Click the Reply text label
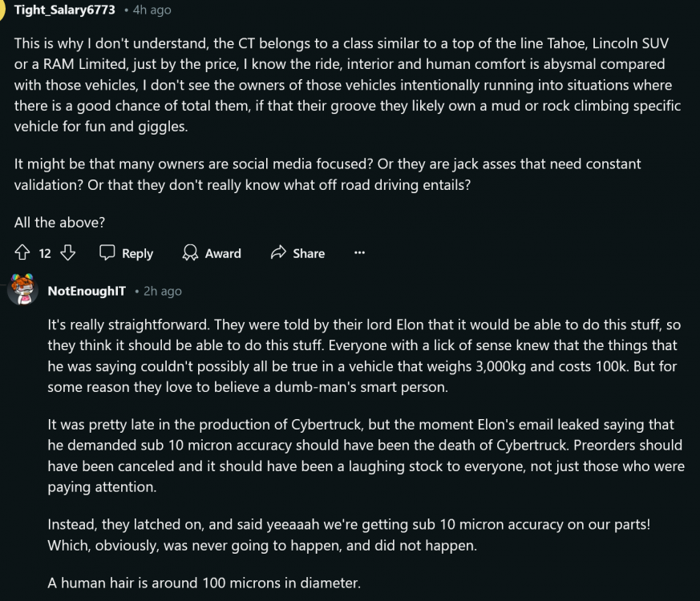Image resolution: width=700 pixels, height=601 pixels. point(137,253)
